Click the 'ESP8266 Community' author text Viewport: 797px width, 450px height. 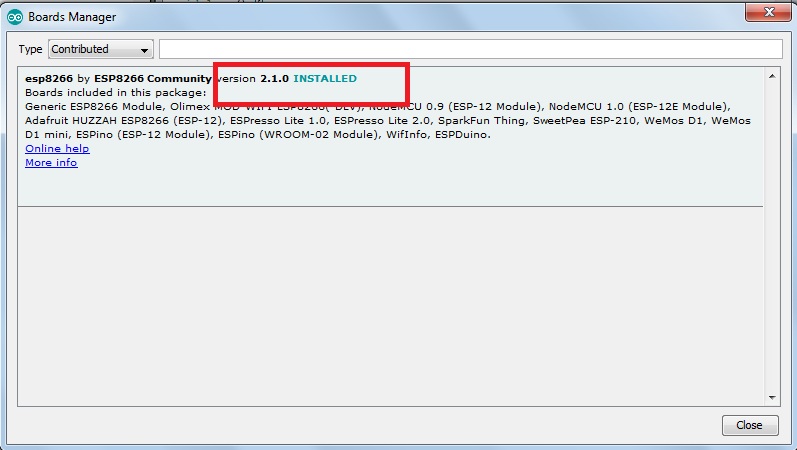(x=153, y=79)
